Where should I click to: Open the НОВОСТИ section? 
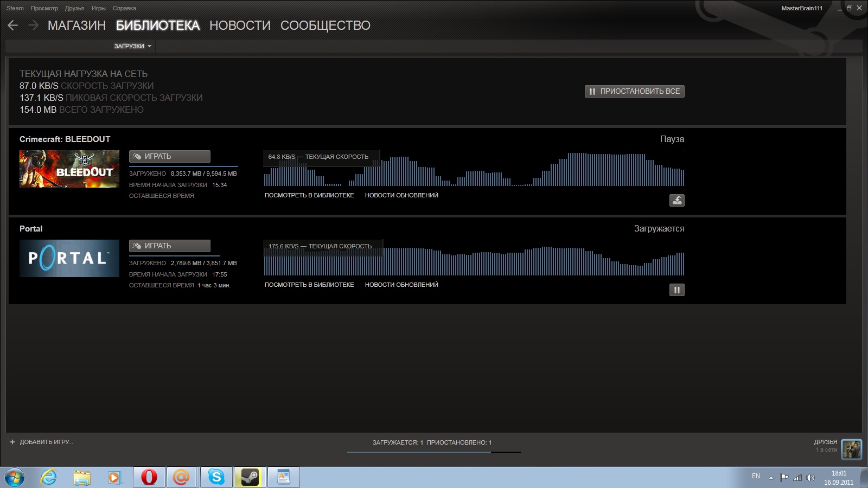tap(240, 25)
